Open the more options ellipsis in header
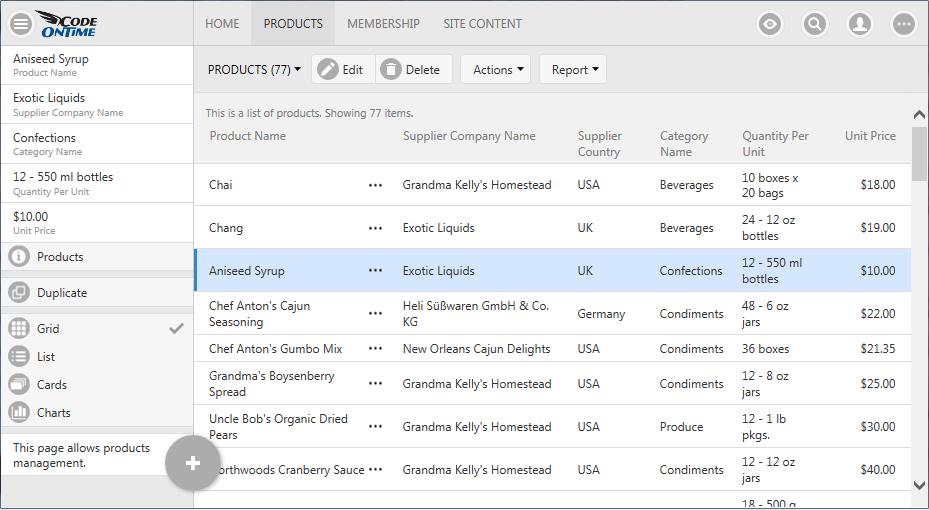 coord(904,24)
